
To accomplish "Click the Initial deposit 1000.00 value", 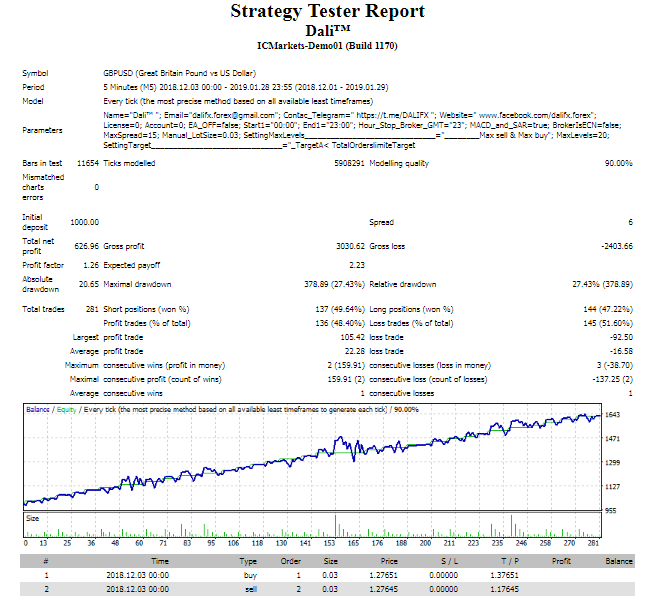I will [86, 221].
